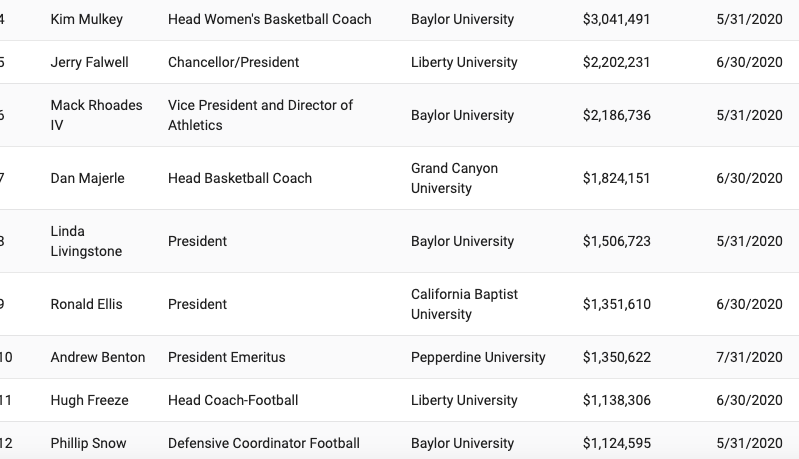Click Vice President and Director of Athletics
The width and height of the screenshot is (799, 459).
(260, 115)
